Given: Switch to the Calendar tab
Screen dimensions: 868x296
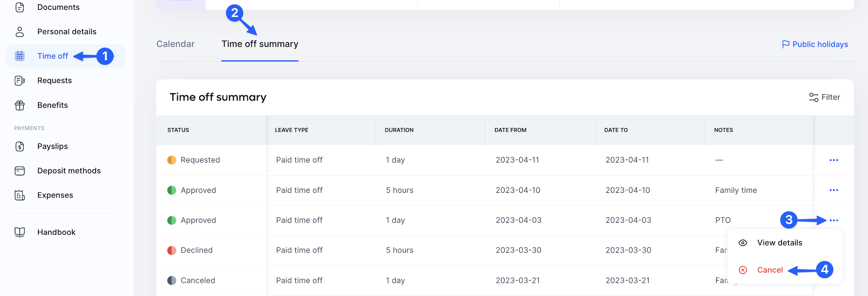Looking at the screenshot, I should click(175, 44).
